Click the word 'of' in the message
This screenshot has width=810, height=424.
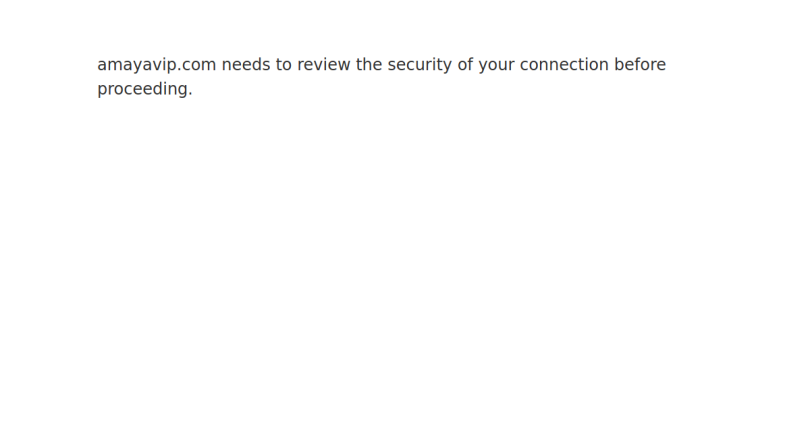click(465, 65)
